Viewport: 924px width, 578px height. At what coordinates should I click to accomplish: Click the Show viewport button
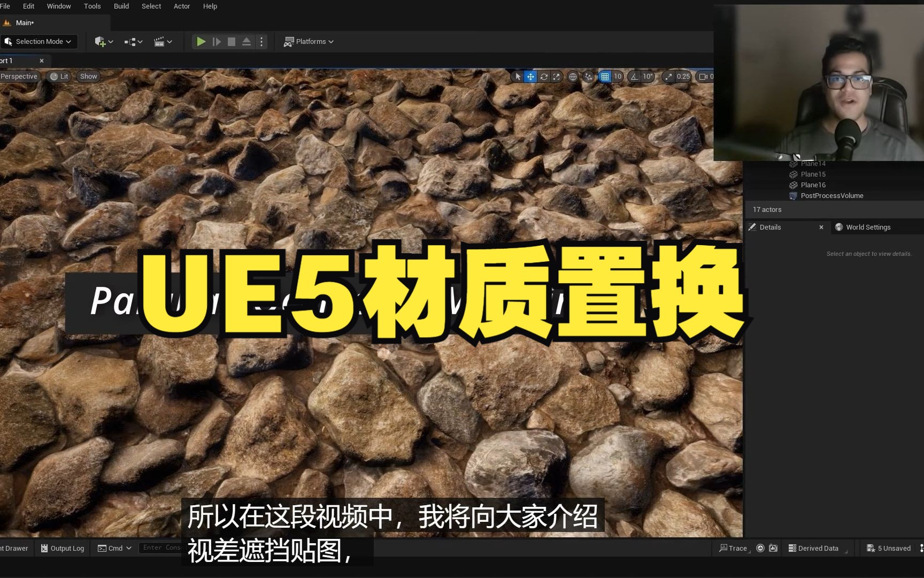(x=88, y=76)
